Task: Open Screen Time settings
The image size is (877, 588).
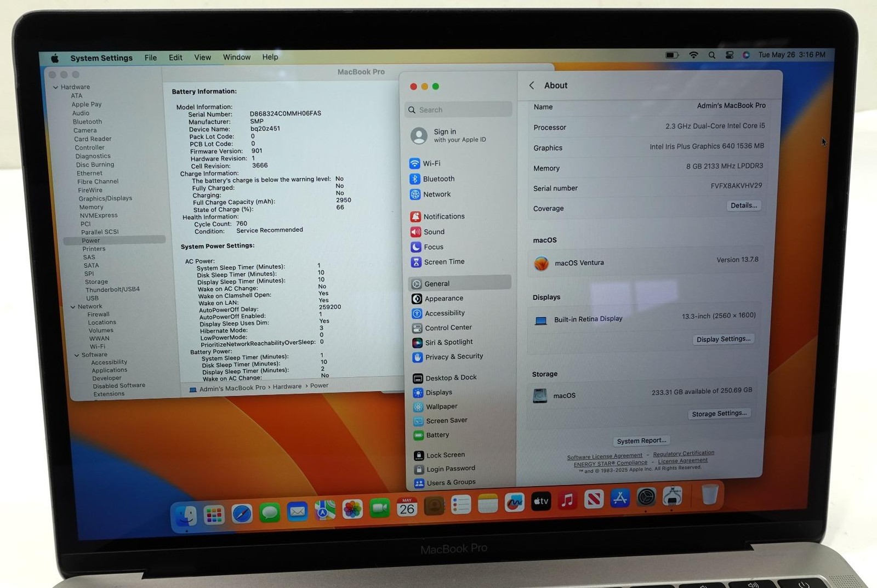Action: point(437,262)
